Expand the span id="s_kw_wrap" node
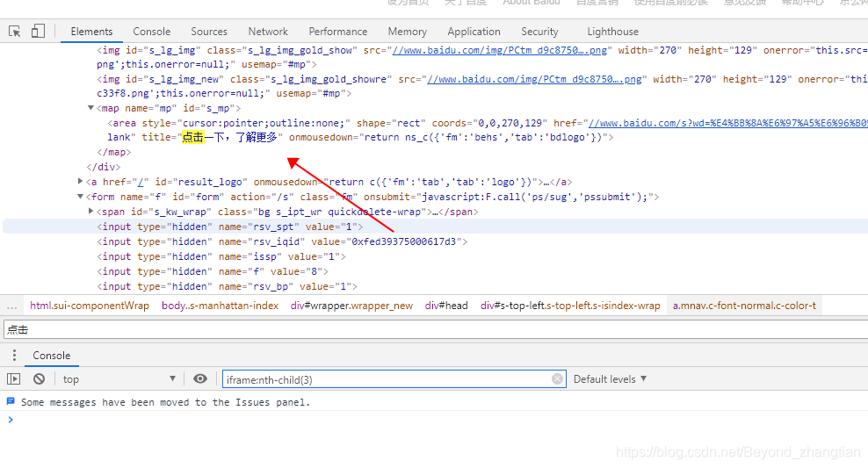Viewport: 868px width, 468px height. 90,211
